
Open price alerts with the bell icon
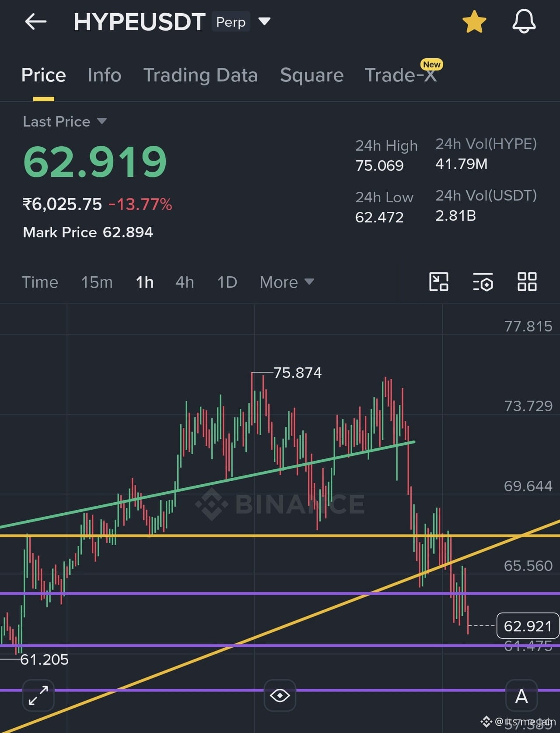click(524, 21)
